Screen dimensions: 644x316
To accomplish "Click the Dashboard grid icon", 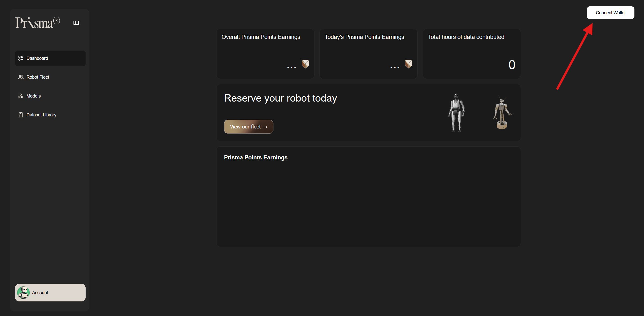I will click(21, 58).
